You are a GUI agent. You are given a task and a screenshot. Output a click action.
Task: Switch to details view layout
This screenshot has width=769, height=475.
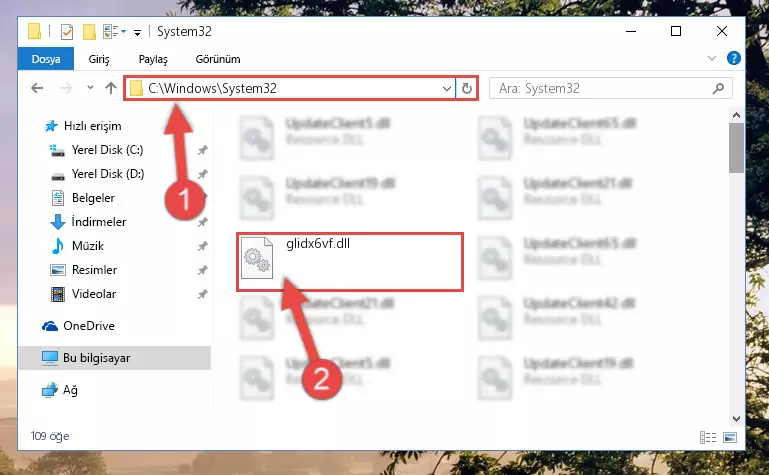pos(708,437)
